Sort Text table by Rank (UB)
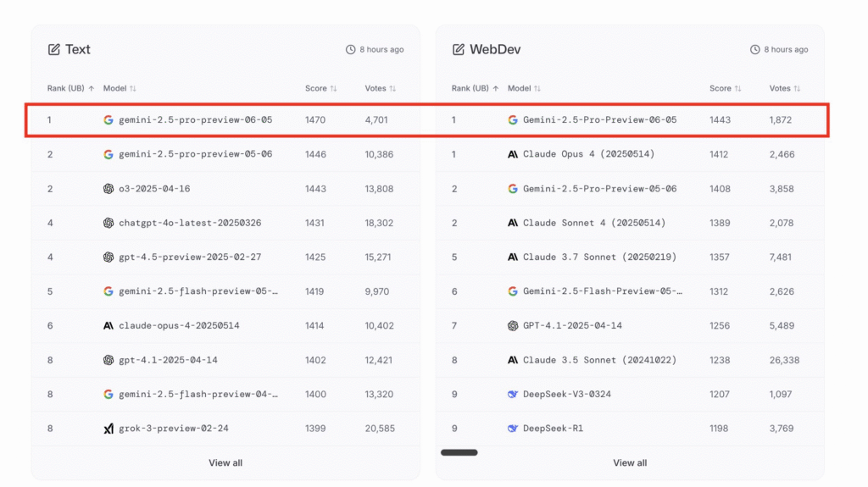The height and width of the screenshot is (487, 868). (71, 88)
